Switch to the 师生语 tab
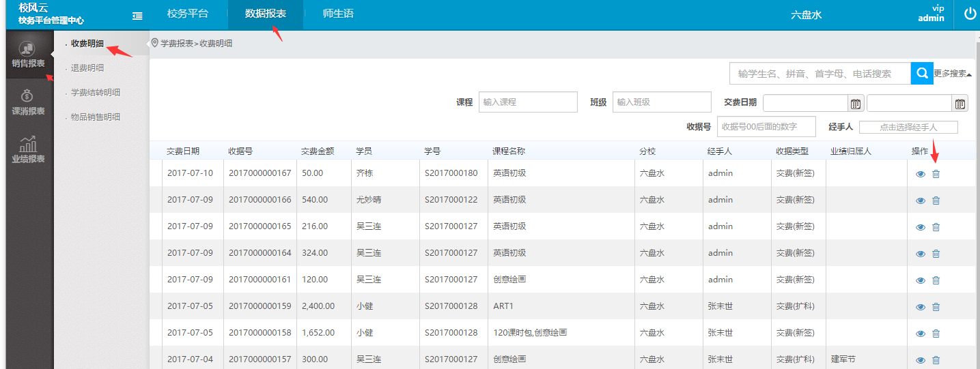The height and width of the screenshot is (369, 980). pos(339,14)
